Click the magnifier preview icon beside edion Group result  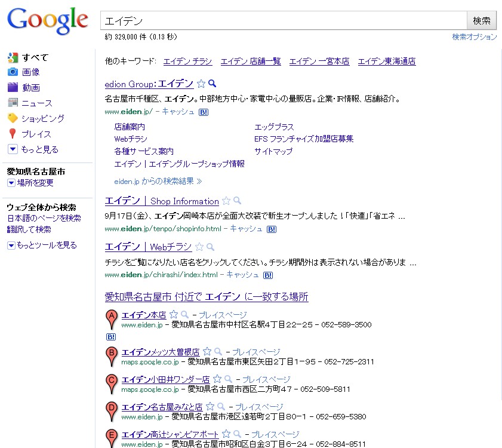[x=212, y=84]
